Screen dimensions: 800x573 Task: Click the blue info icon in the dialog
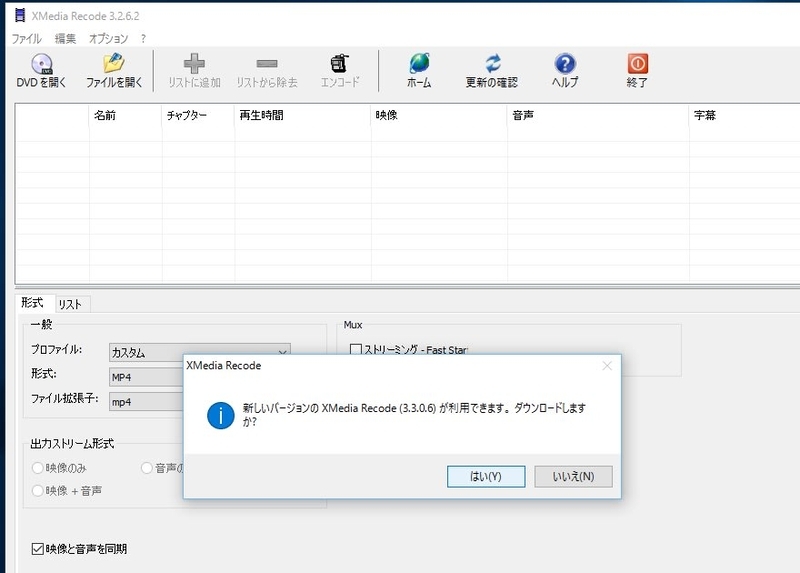click(220, 415)
